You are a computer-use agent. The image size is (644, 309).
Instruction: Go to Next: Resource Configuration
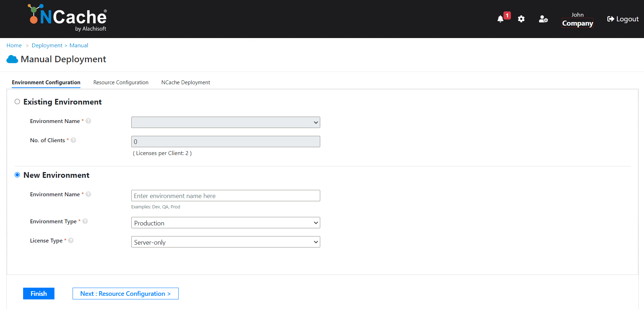[x=126, y=294]
